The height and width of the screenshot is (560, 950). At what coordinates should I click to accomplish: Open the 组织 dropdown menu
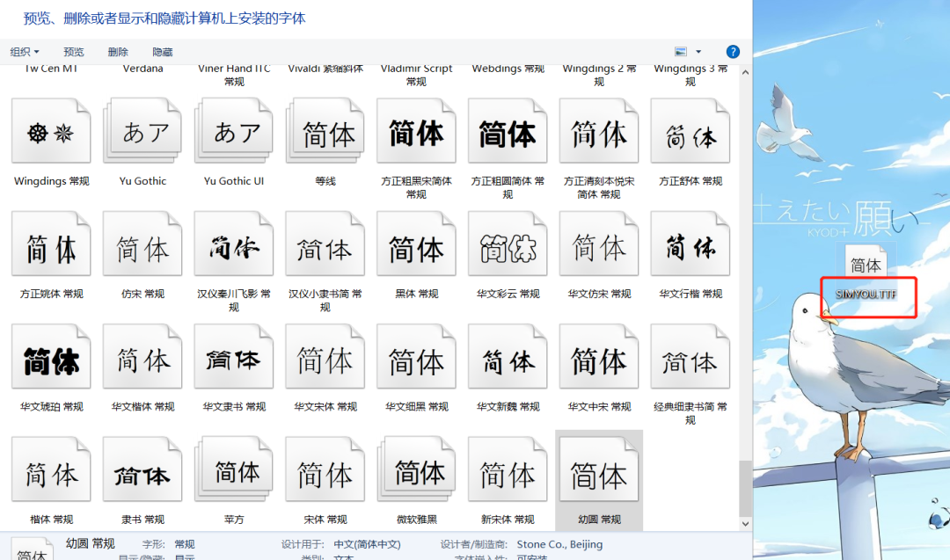25,52
